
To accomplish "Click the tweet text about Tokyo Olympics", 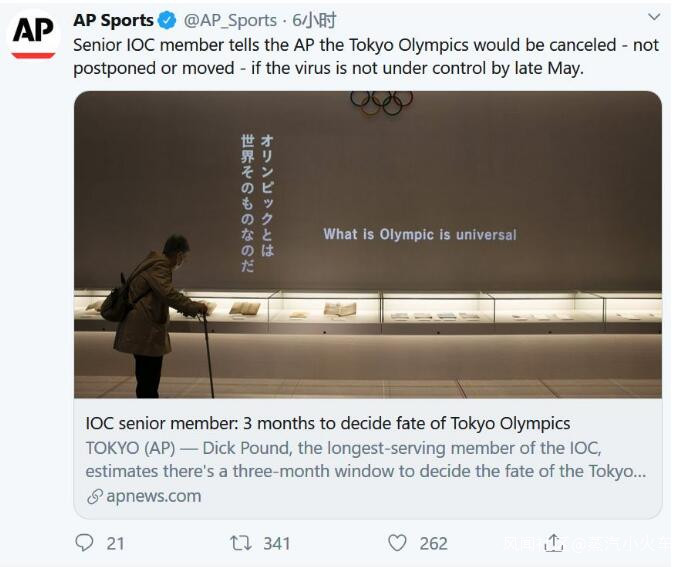I will click(x=366, y=57).
